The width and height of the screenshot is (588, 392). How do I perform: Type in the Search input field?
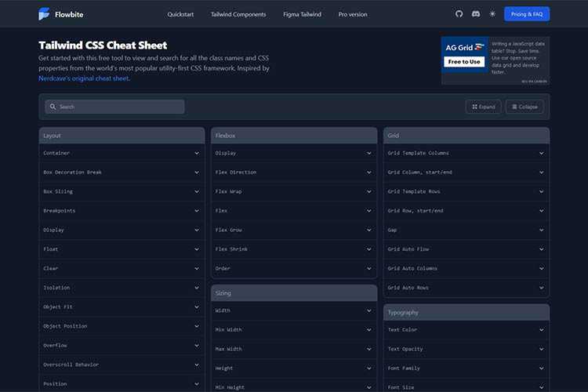pos(118,107)
